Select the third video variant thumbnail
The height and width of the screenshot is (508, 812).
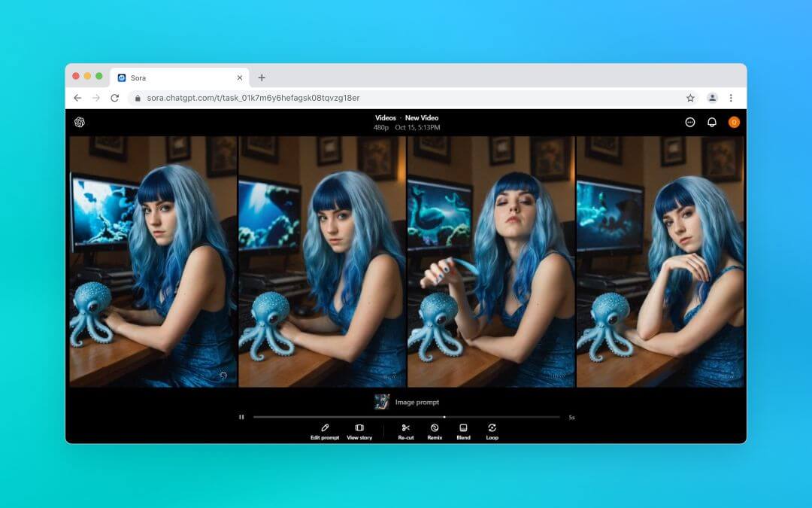(x=491, y=260)
